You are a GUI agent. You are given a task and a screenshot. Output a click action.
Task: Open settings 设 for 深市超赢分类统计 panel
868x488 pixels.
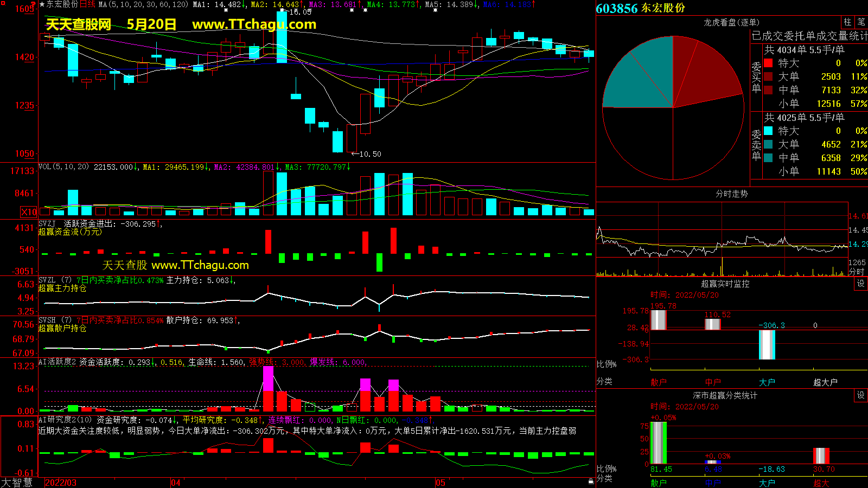(x=860, y=395)
